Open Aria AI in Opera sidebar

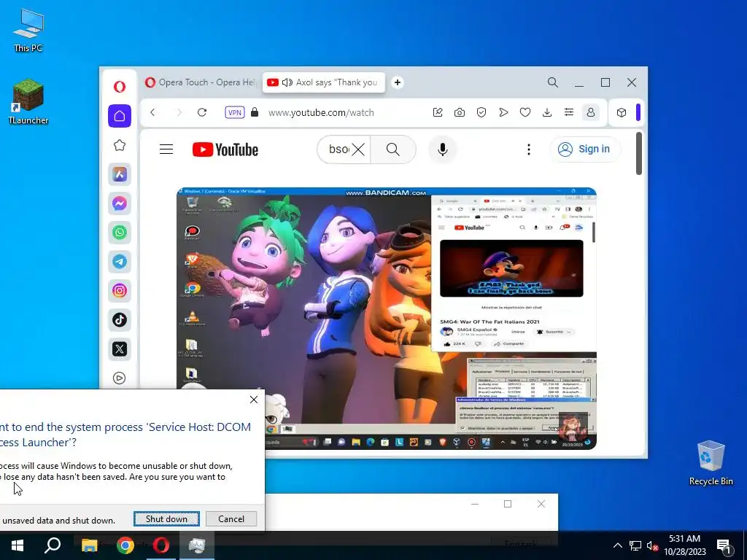tap(120, 174)
